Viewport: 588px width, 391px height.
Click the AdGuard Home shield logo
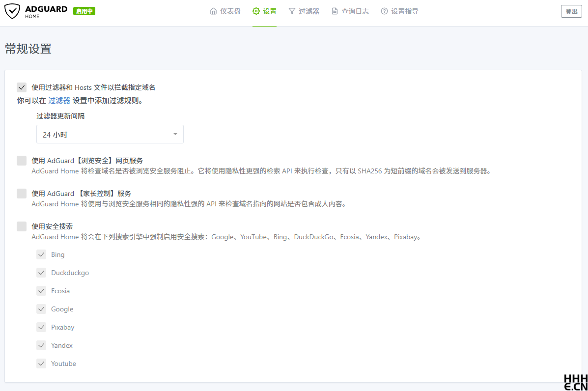coord(12,11)
